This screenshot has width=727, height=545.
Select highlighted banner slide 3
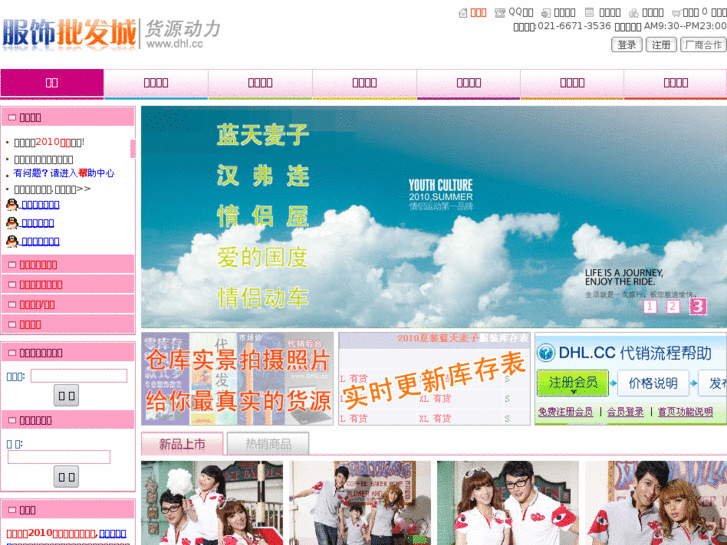(698, 306)
